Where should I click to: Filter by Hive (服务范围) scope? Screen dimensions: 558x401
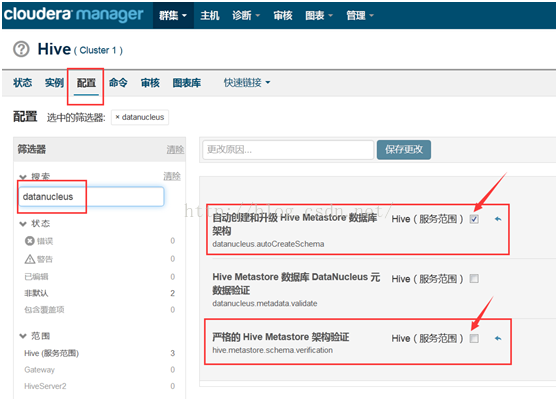[x=52, y=353]
